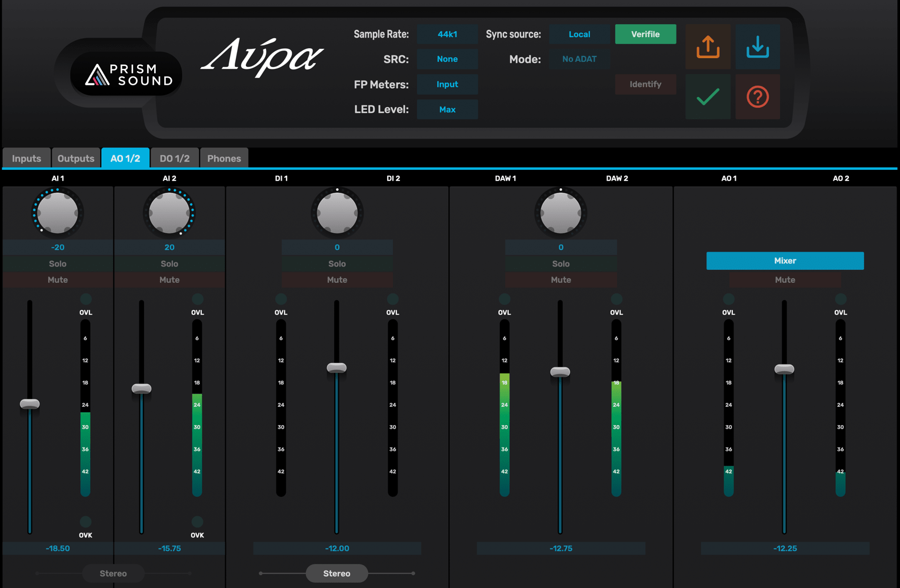
Task: Click the DAW 1 OVL indicator
Action: [505, 299]
